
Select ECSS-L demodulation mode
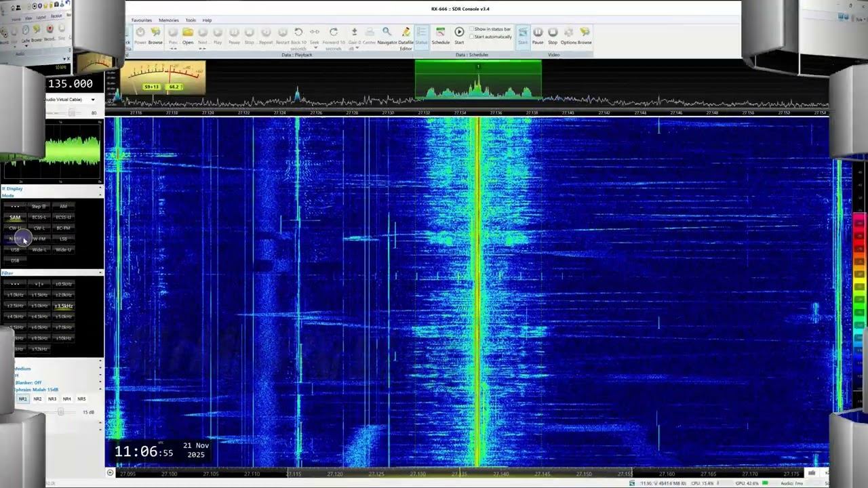pyautogui.click(x=39, y=218)
